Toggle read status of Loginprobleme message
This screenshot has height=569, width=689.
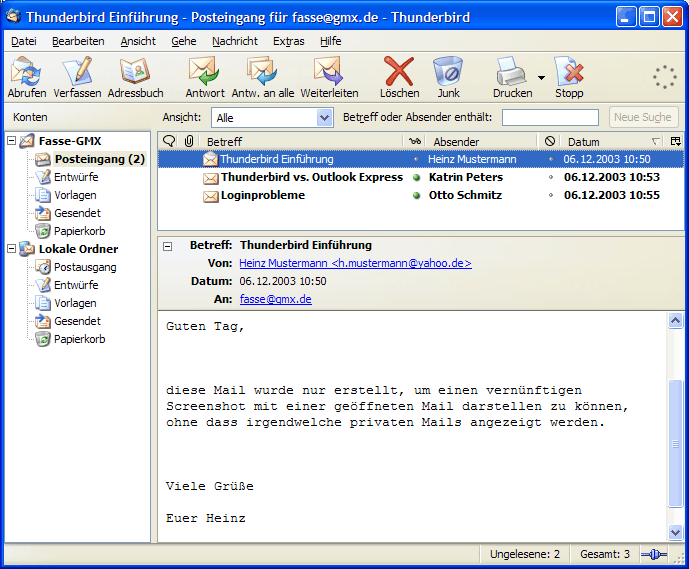[417, 196]
